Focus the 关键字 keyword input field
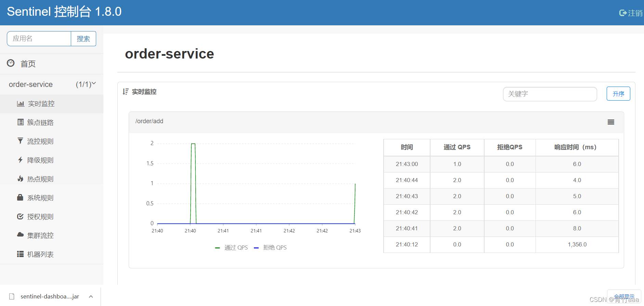Screen dimensions: 644x306 [550, 94]
